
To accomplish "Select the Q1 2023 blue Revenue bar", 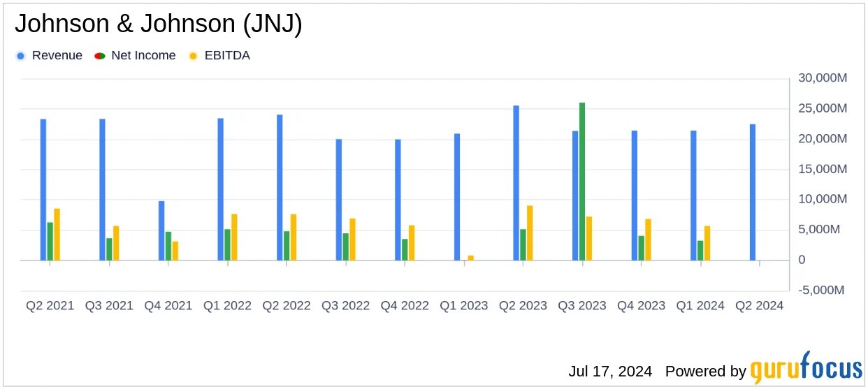I will [x=457, y=197].
